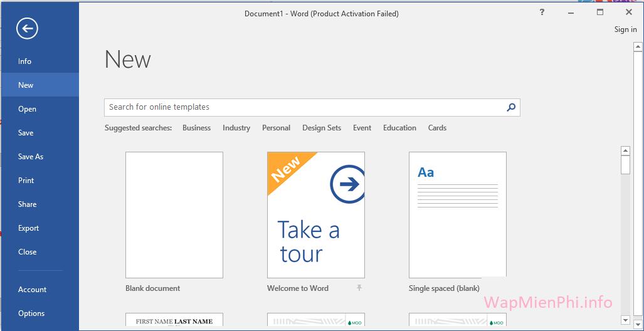Screen dimensions: 644x331
Task: Open the Save As page
Action: 40,157
